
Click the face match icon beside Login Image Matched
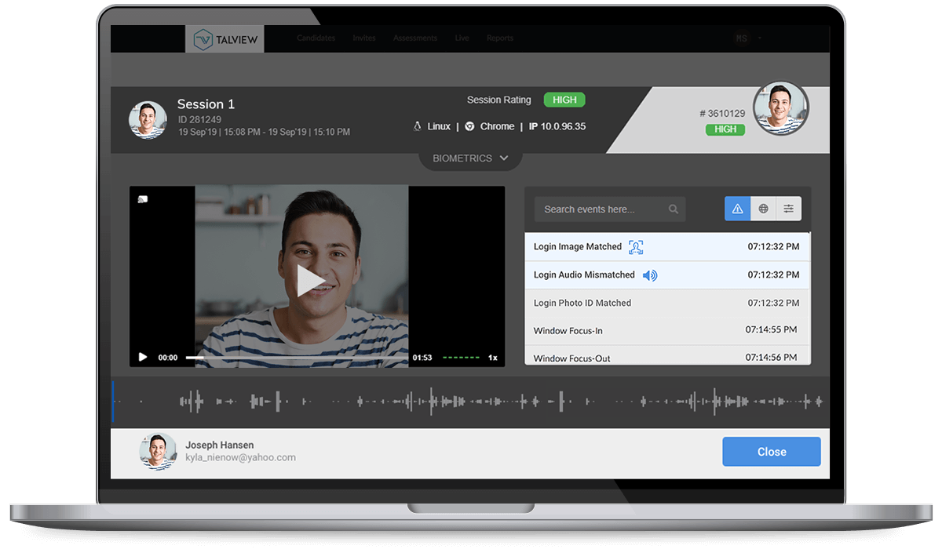coord(636,247)
